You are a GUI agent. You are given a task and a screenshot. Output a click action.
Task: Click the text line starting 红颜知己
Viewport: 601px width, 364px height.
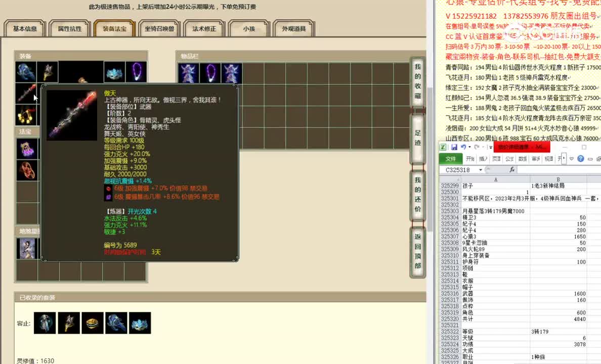(x=523, y=98)
